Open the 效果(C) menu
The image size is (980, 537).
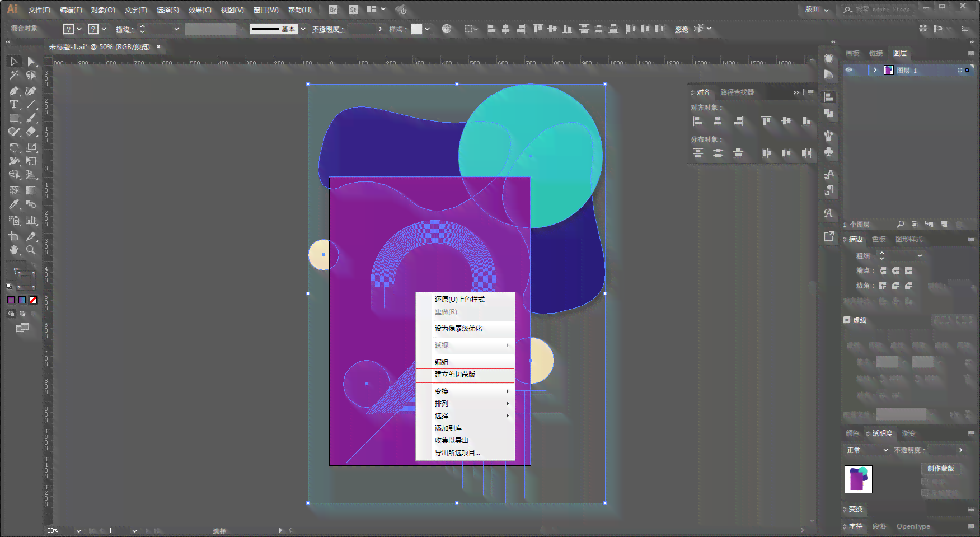[200, 10]
